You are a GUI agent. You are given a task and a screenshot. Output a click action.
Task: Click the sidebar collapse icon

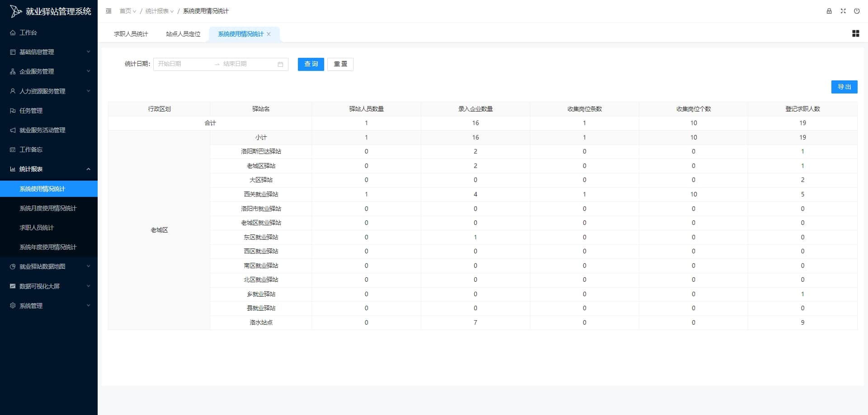click(108, 11)
